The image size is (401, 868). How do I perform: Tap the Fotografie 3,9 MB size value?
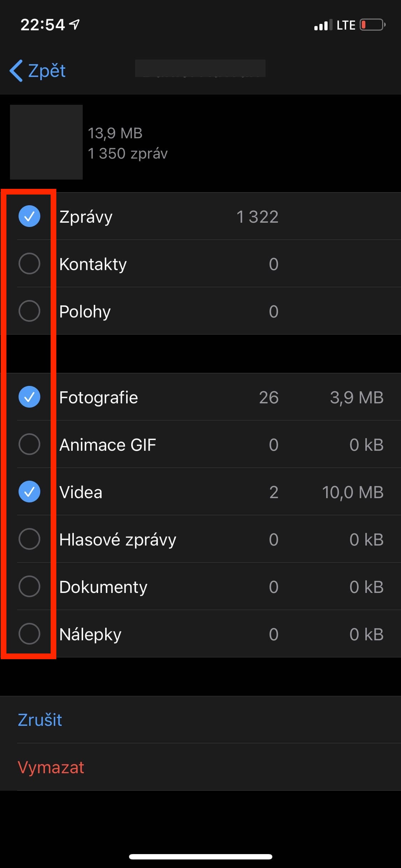pos(356,397)
